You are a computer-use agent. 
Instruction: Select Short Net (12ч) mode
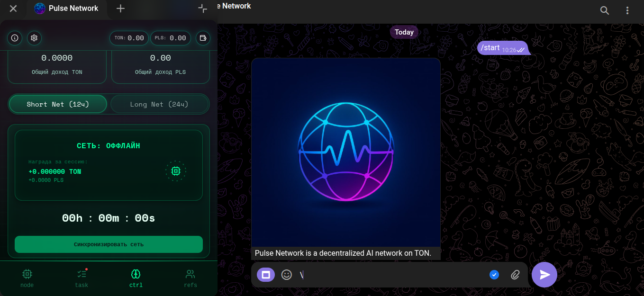pos(58,104)
